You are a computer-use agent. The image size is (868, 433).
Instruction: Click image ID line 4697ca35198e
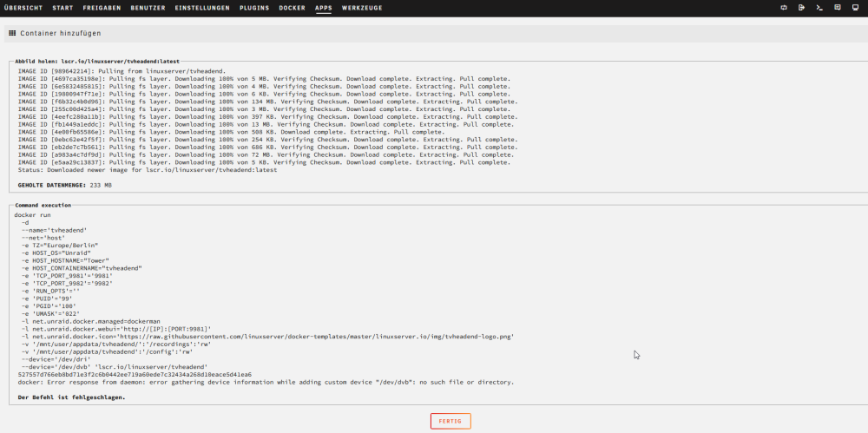coord(264,79)
